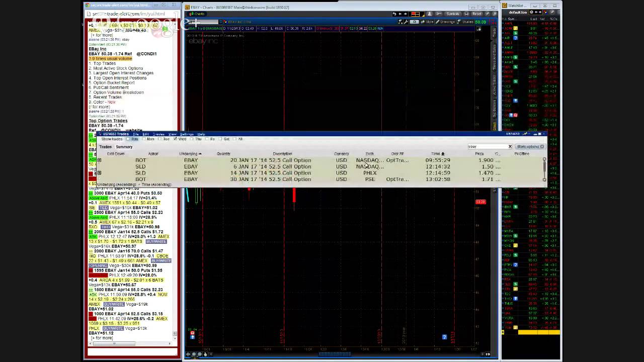Click the D timeframe button
Screen dimensions: 644x362
(x=414, y=22)
